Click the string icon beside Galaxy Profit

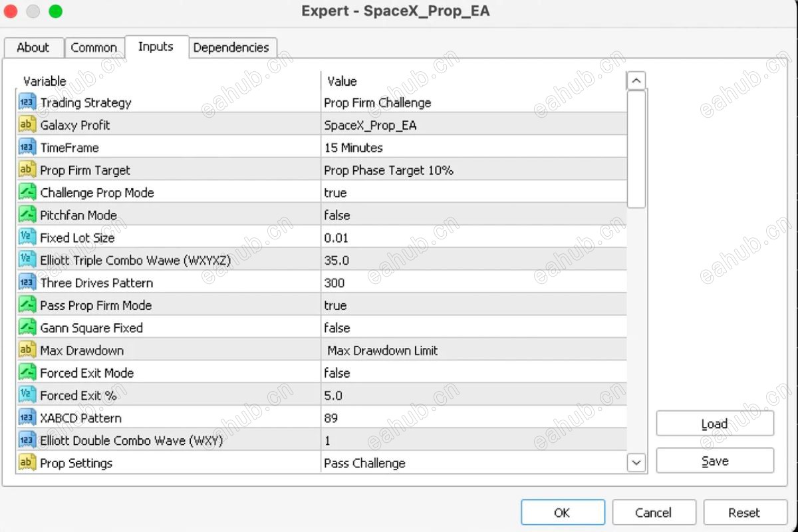27,125
